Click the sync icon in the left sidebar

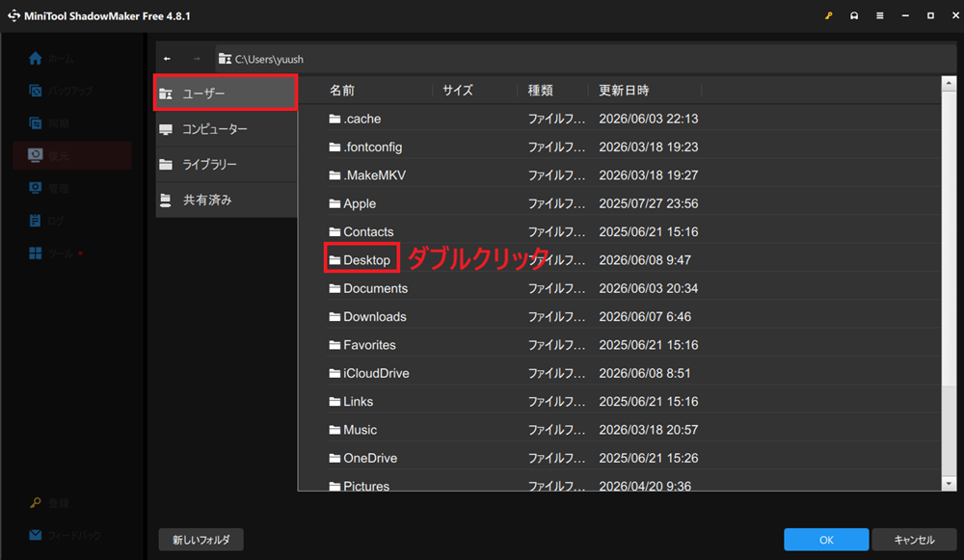(x=36, y=123)
